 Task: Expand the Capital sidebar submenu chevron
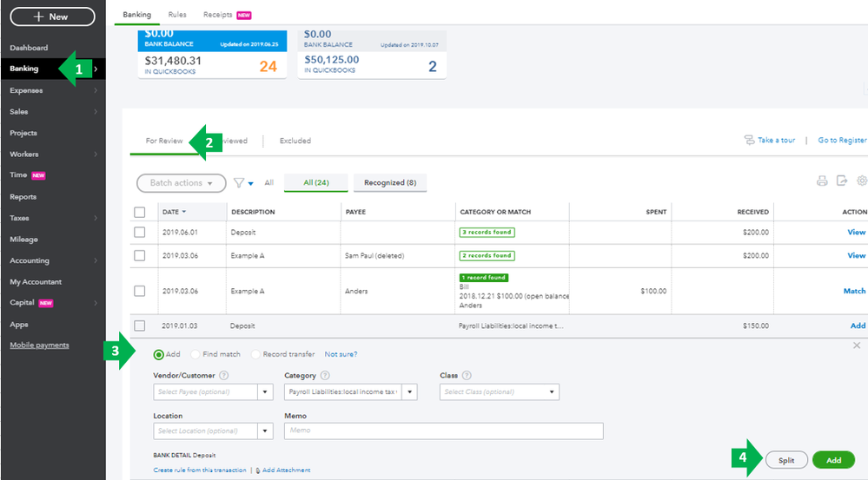tap(96, 303)
